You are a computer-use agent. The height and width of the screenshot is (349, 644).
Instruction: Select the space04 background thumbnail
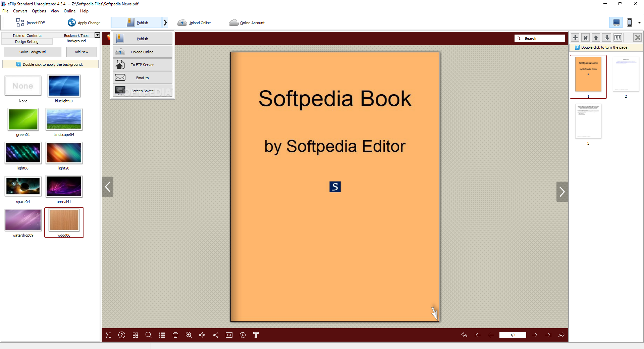coord(23,187)
